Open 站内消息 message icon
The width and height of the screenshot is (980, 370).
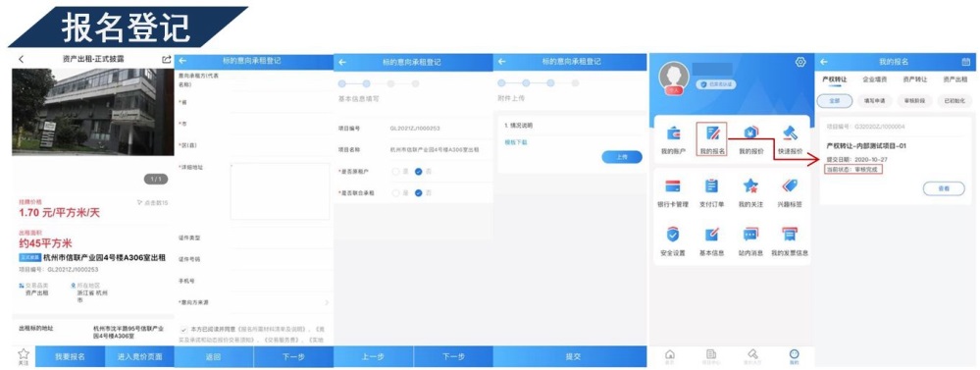750,235
